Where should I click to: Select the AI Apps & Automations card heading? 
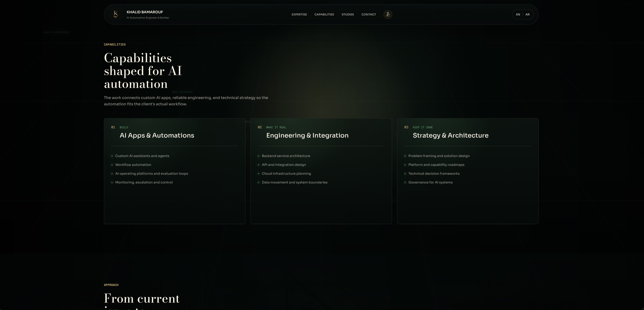(157, 135)
